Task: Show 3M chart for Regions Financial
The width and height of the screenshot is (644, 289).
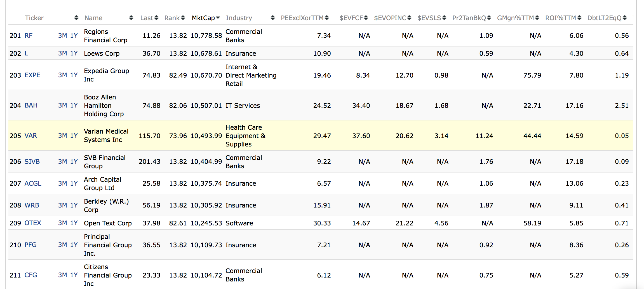Action: tap(62, 36)
